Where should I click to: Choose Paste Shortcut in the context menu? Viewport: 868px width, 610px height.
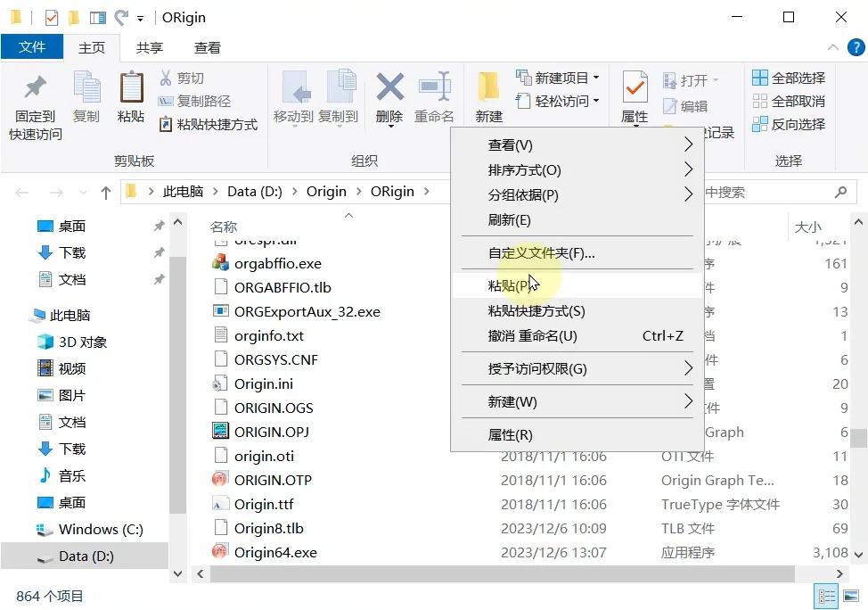pos(577,311)
